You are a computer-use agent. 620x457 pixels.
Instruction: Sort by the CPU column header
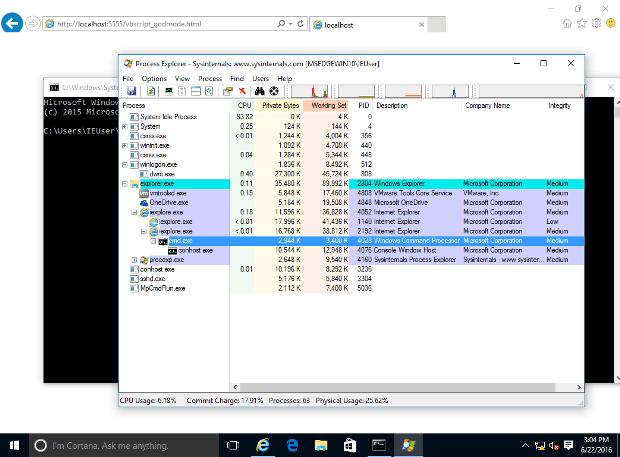click(x=242, y=106)
